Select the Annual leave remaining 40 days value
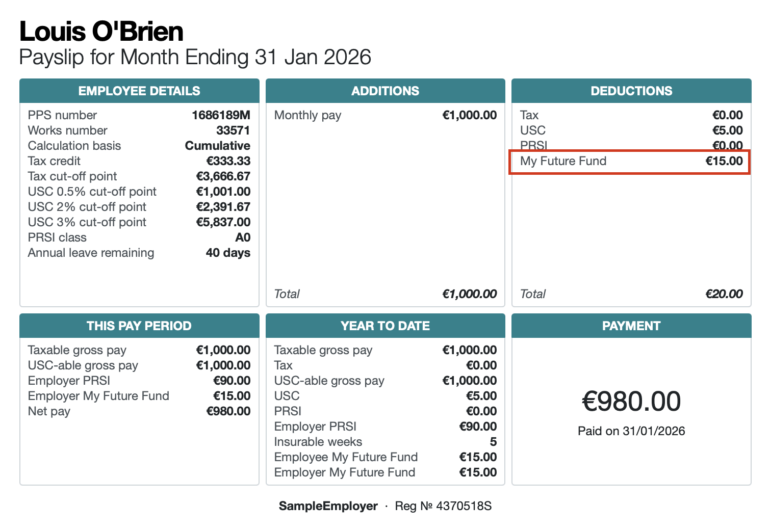This screenshot has width=770, height=532. click(x=228, y=253)
